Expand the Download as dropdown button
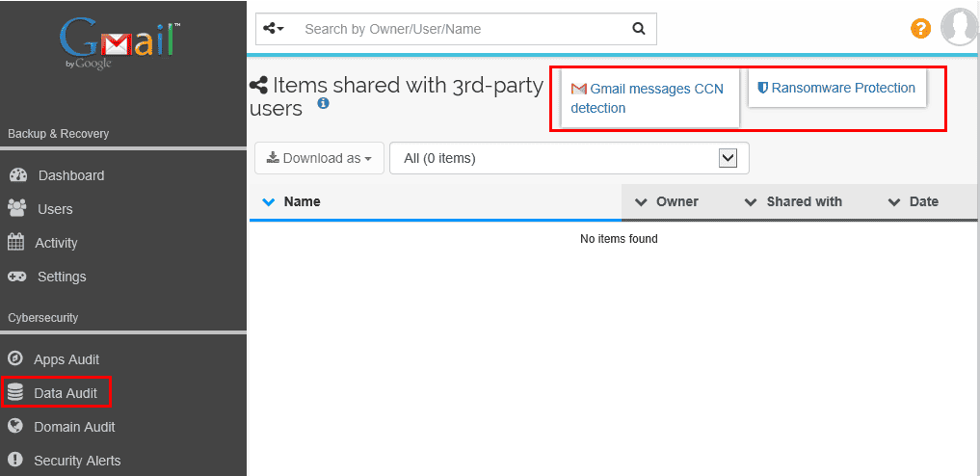Viewport: 980px width, 476px height. coord(319,158)
